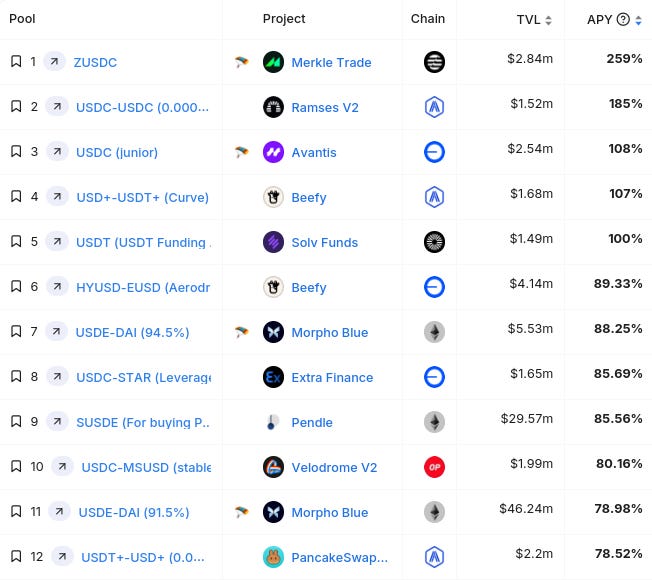
Task: Bookmark the USDC (junior) pool
Action: pos(16,151)
